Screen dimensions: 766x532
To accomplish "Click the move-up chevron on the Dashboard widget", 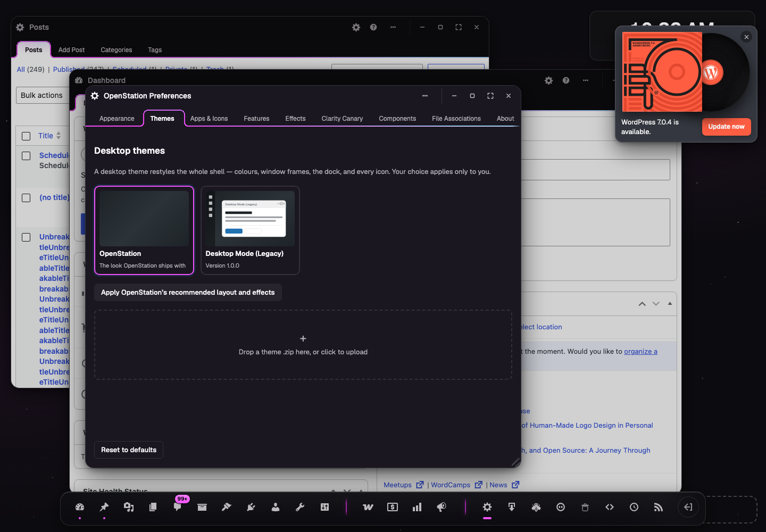I will tap(642, 304).
